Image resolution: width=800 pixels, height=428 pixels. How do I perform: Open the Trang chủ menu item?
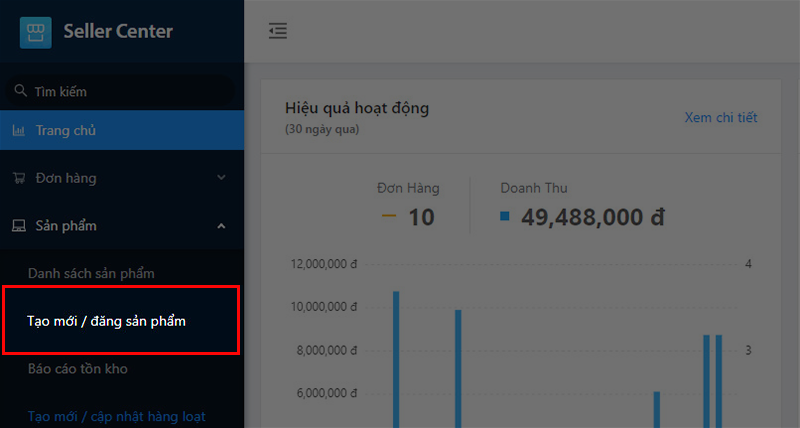(x=122, y=130)
